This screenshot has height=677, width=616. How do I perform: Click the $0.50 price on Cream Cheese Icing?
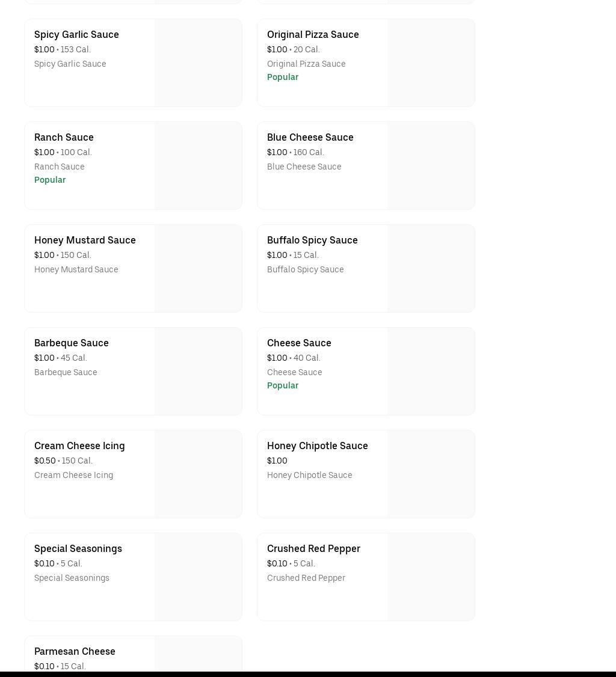[x=45, y=461]
